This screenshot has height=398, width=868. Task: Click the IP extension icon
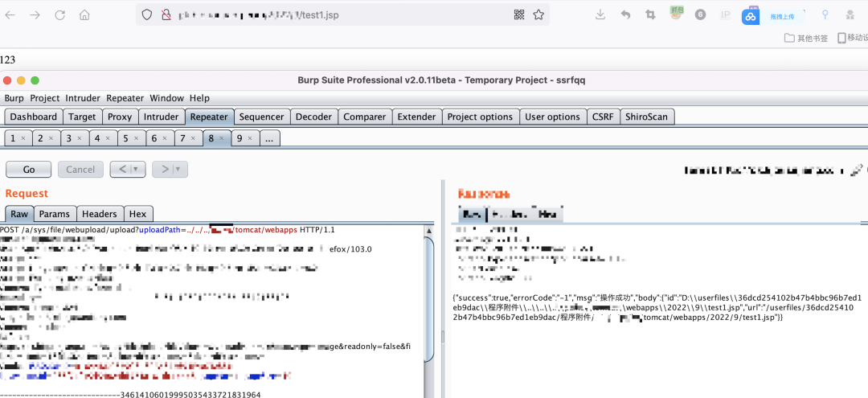coord(725,15)
